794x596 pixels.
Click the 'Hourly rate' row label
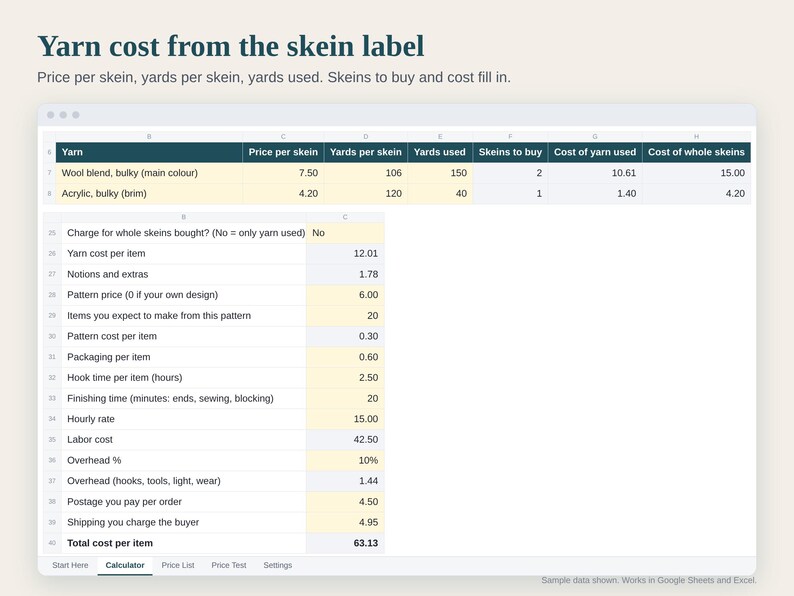pos(91,419)
